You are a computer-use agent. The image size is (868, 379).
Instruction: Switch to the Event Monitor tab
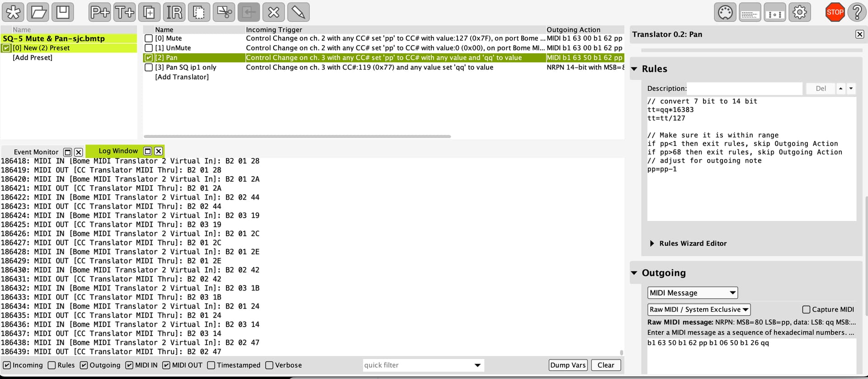36,152
